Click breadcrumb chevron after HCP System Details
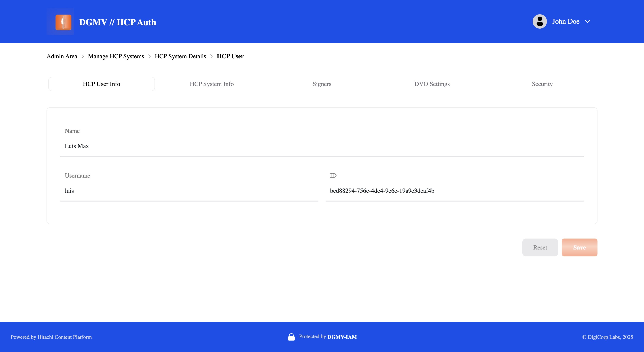Screen dimensions: 644x352 tap(212, 56)
